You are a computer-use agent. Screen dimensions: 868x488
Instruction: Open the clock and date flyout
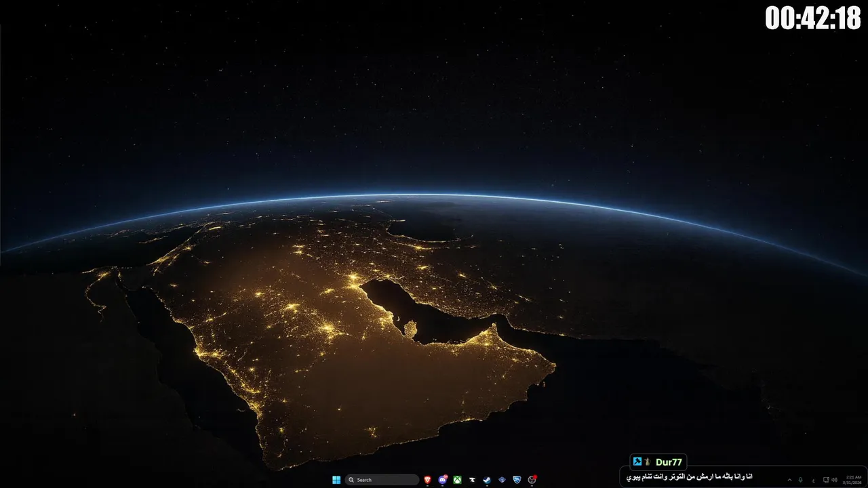pos(852,480)
